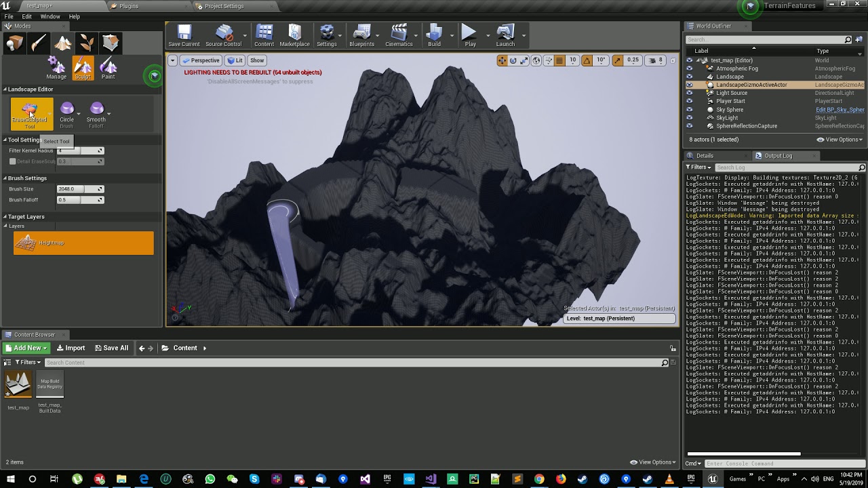Screen dimensions: 868x488
Task: Click the Blueprints toolbar icon
Action: point(361,35)
